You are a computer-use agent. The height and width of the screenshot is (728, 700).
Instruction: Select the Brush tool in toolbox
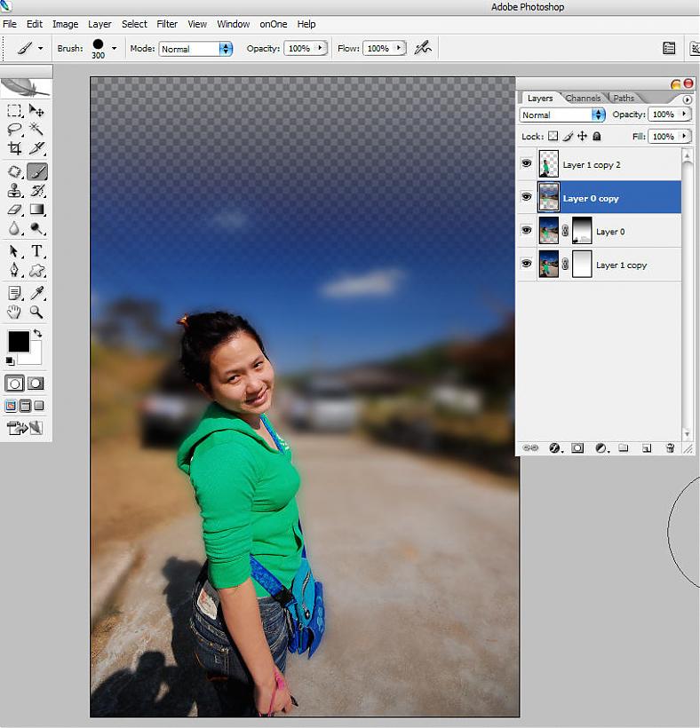pos(37,171)
